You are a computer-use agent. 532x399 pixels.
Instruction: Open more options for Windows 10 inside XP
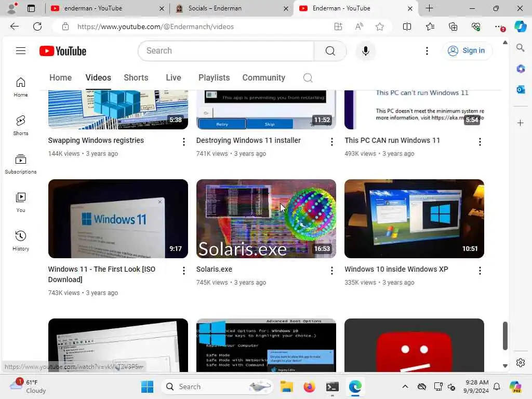tap(480, 271)
